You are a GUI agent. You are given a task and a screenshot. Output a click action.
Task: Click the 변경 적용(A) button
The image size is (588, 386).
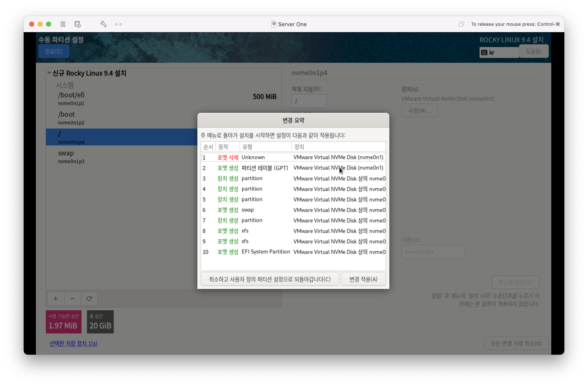[x=363, y=279]
